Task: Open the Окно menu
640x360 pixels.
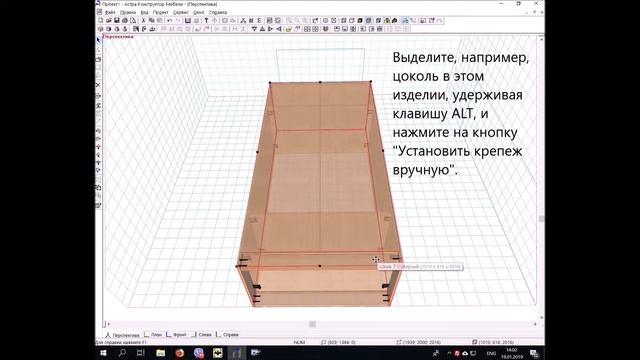Action: click(x=199, y=13)
